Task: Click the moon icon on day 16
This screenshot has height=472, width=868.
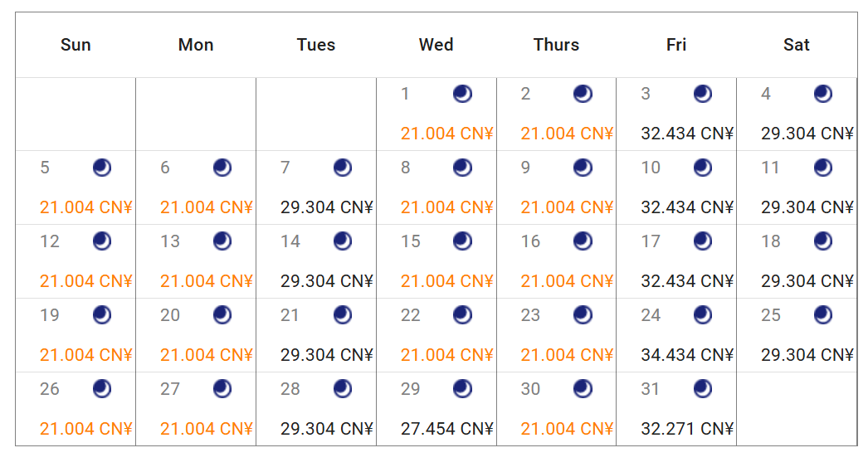Action: coord(583,241)
